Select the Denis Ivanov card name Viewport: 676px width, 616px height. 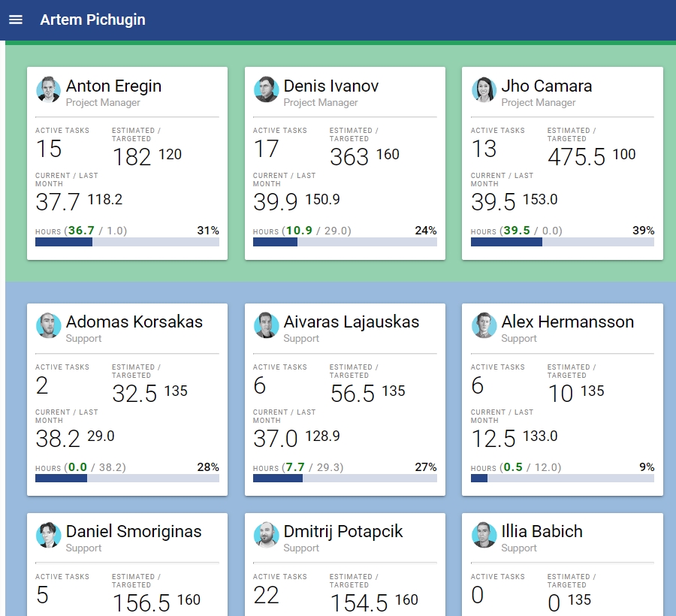(x=330, y=86)
